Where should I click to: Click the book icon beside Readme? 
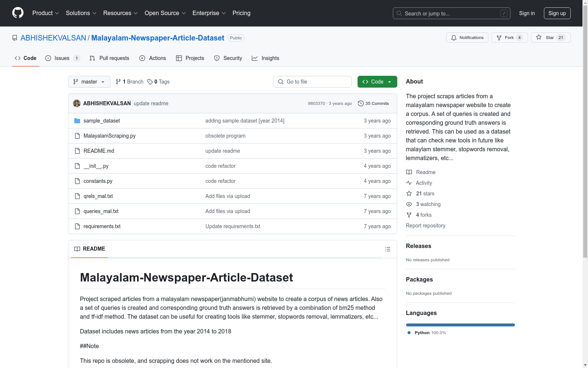pos(409,172)
